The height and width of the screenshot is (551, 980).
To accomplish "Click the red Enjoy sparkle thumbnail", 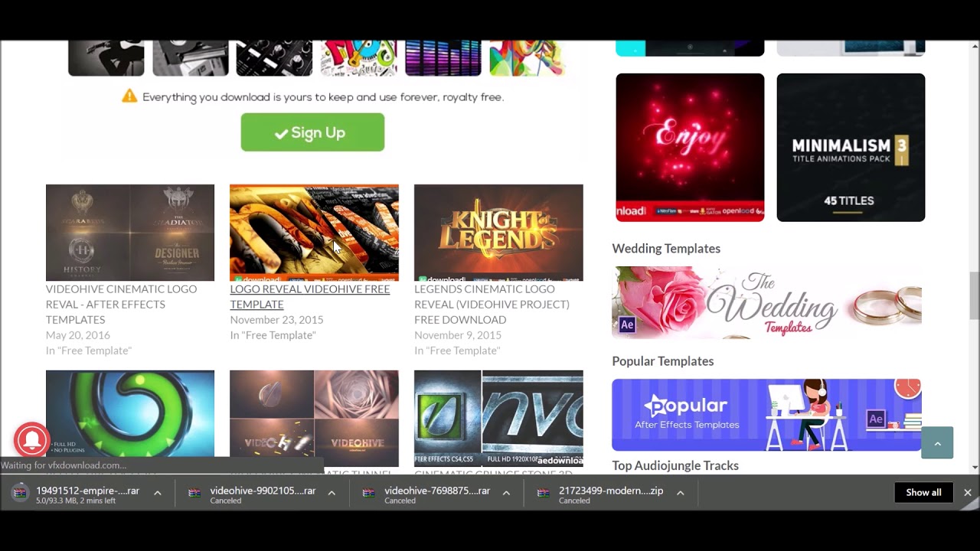I will (690, 148).
